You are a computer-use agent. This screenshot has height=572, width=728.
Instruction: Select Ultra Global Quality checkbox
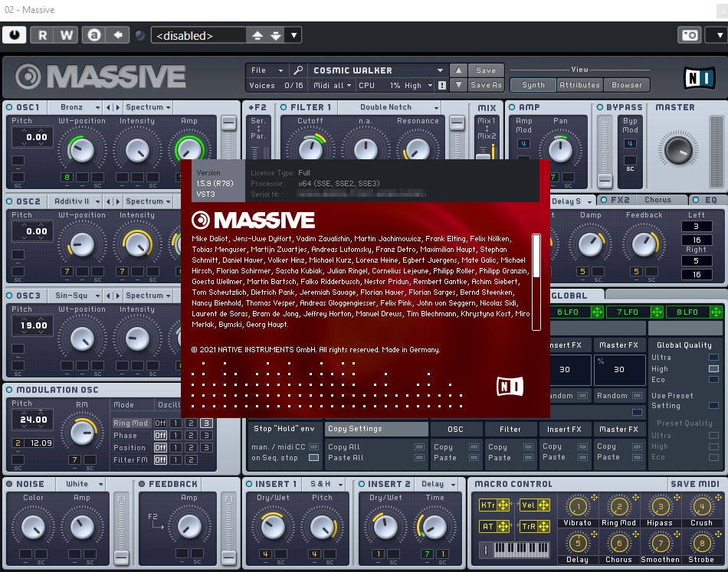point(713,357)
